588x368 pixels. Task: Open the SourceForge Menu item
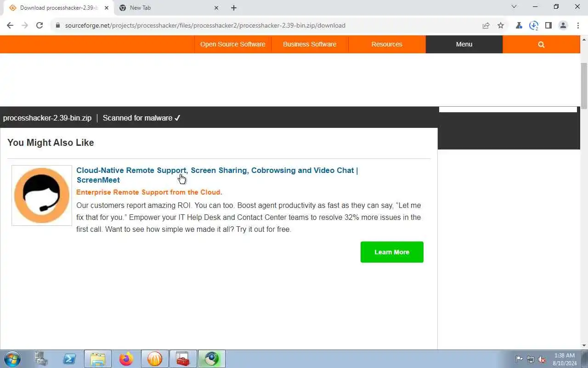(464, 44)
